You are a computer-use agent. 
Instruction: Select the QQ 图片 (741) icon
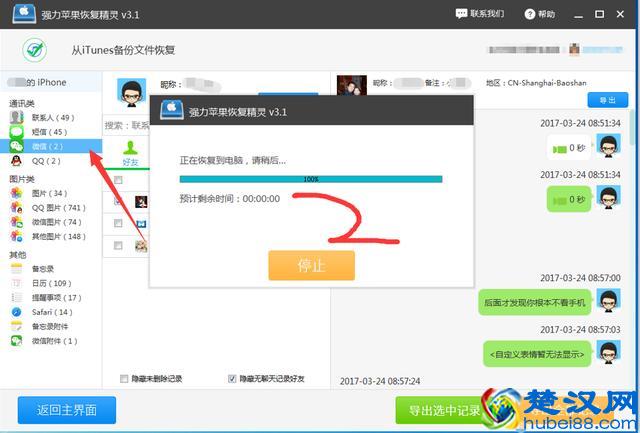tap(17, 208)
